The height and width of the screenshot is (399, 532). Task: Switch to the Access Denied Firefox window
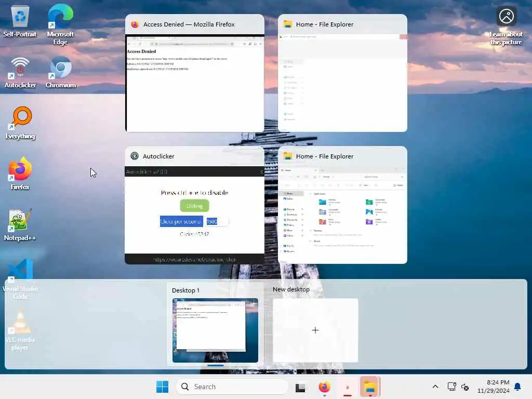(195, 73)
